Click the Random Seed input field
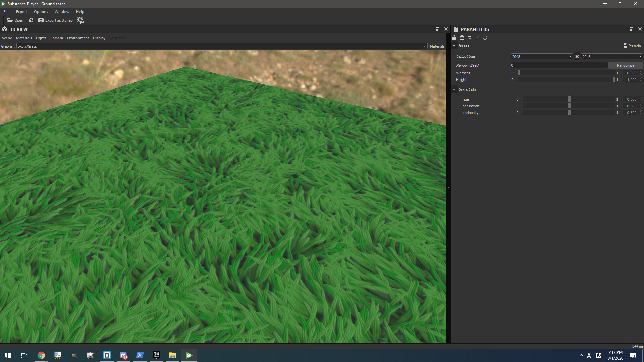 [x=558, y=65]
